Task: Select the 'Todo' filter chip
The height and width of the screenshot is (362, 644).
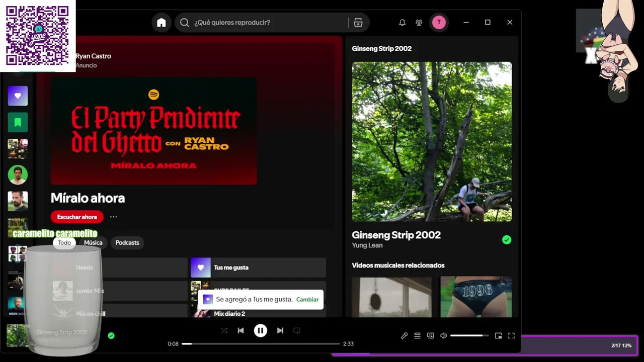Action: click(64, 243)
